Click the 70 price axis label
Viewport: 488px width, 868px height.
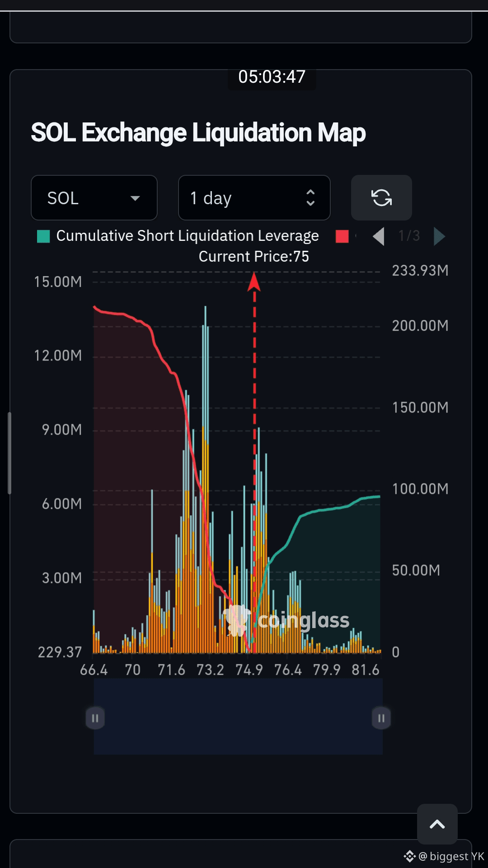133,670
